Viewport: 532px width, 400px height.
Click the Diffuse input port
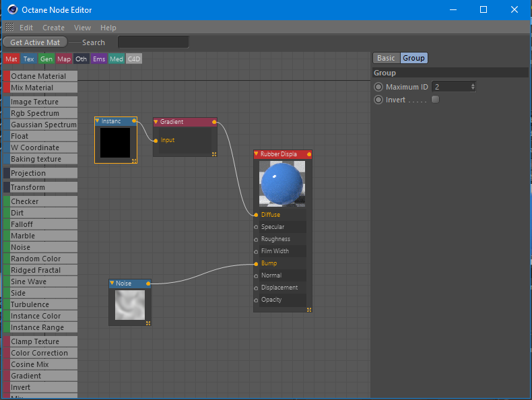pyautogui.click(x=256, y=215)
